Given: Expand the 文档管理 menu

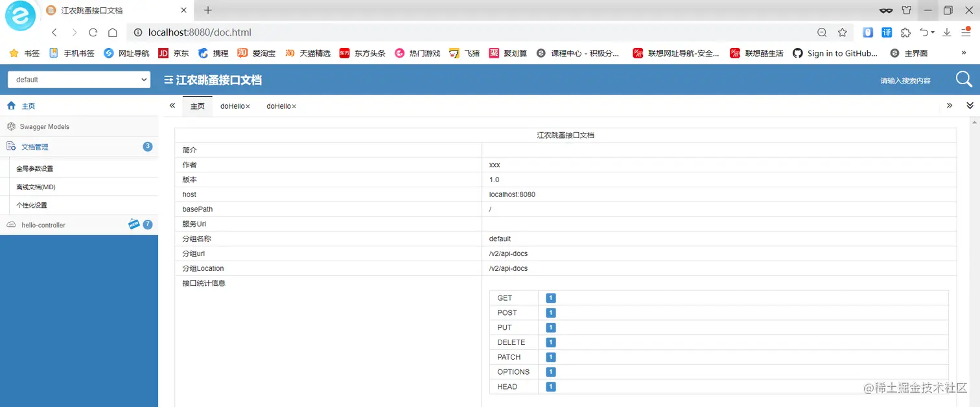Looking at the screenshot, I should coord(79,147).
